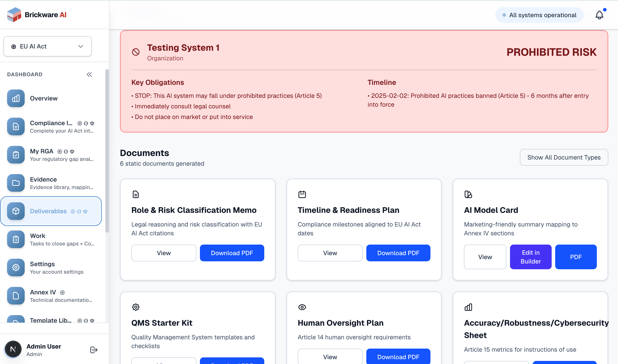This screenshot has height=364, width=618.
Task: Click the logout icon beside Admin User
Action: 94,350
